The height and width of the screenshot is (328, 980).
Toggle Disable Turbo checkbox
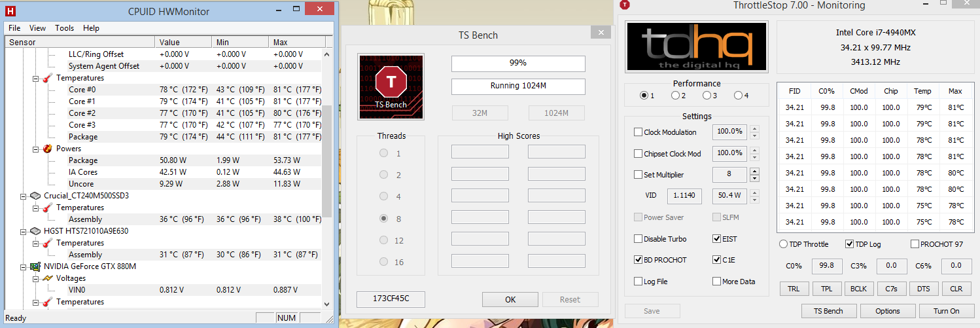[638, 239]
